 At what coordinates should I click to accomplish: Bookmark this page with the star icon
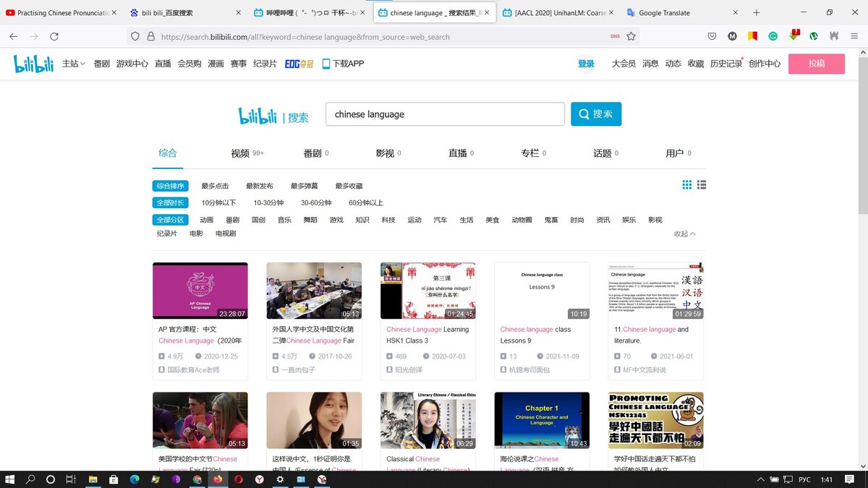pyautogui.click(x=631, y=36)
